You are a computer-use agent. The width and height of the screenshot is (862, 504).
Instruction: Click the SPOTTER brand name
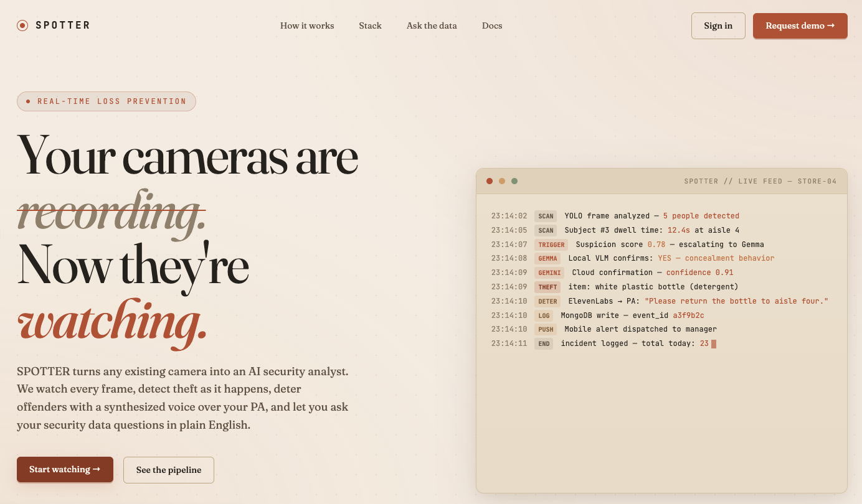click(x=63, y=26)
